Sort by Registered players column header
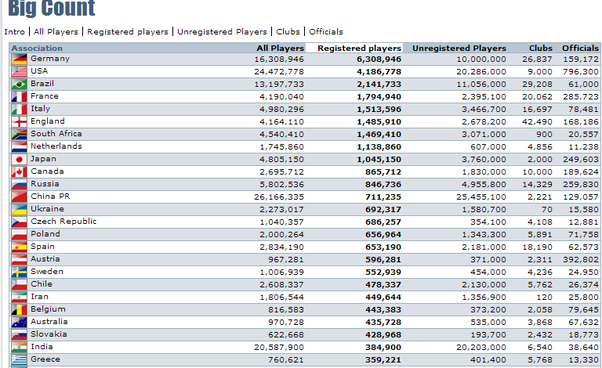This screenshot has height=368, width=602. (x=359, y=48)
